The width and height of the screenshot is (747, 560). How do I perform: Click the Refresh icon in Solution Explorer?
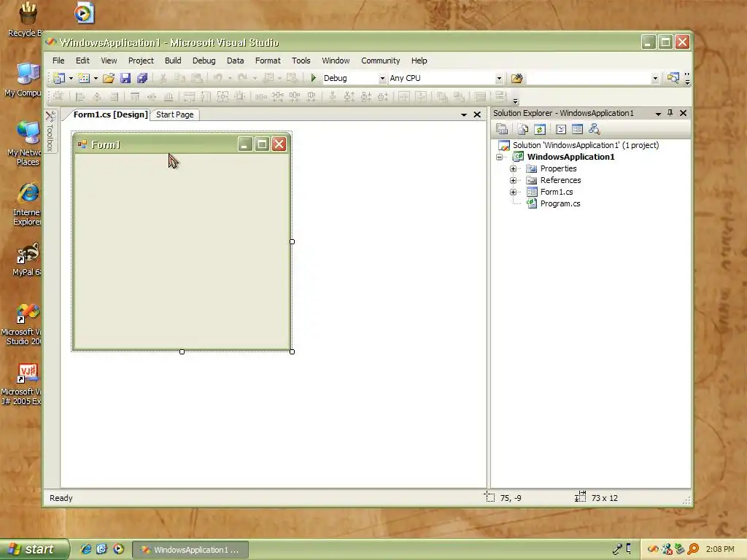coord(539,129)
